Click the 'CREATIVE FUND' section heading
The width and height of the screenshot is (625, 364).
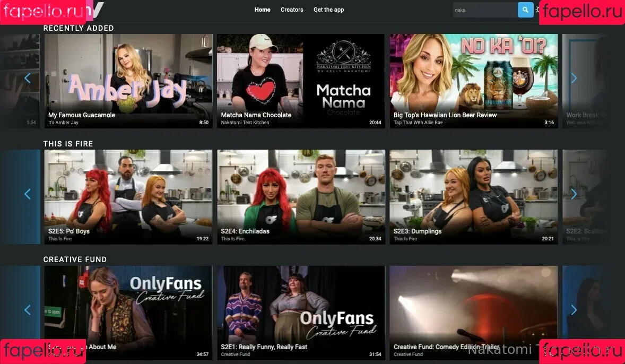pos(75,259)
